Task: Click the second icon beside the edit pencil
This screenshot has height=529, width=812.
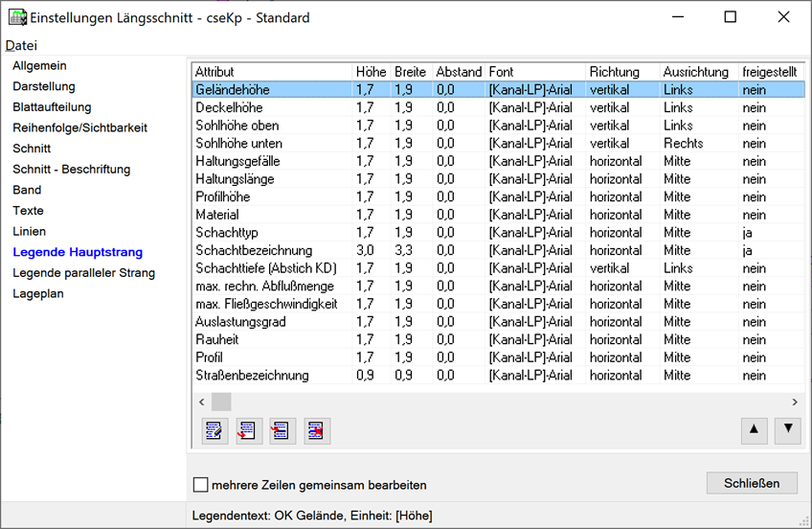Action: (249, 430)
